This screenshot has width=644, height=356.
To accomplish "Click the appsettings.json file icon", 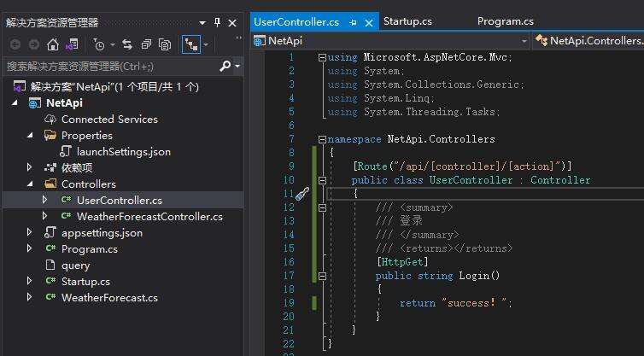I will pyautogui.click(x=50, y=232).
